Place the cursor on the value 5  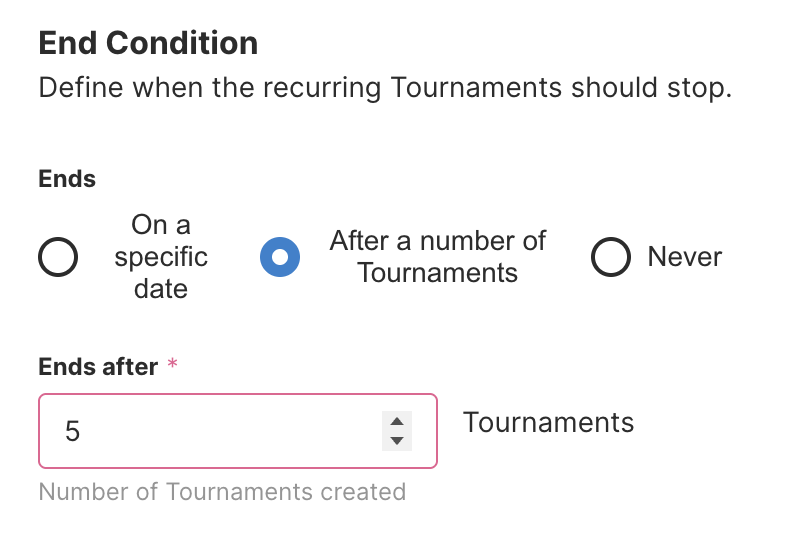coord(72,431)
